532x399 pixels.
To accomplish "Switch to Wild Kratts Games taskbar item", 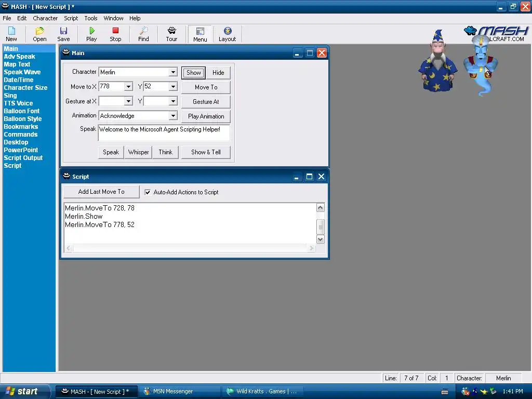I will click(x=262, y=391).
